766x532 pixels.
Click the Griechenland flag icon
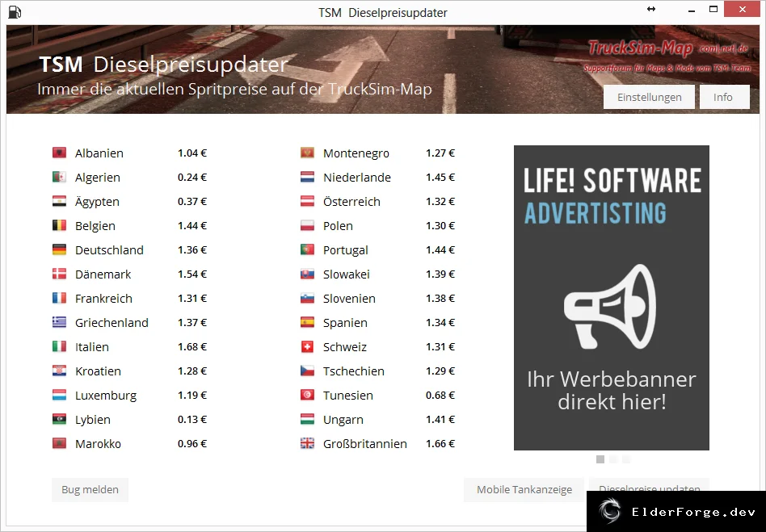[x=59, y=323]
